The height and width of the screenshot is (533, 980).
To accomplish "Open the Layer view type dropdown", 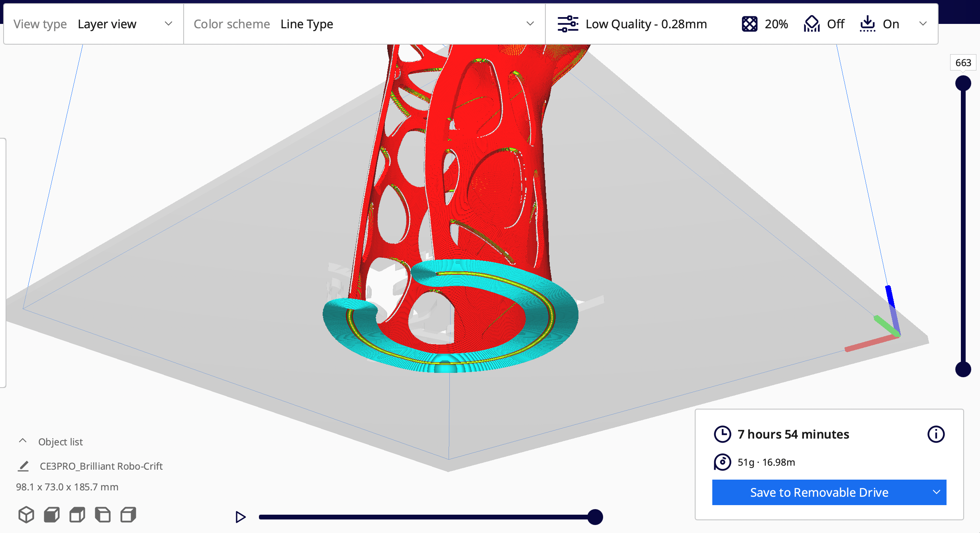I will 169,24.
